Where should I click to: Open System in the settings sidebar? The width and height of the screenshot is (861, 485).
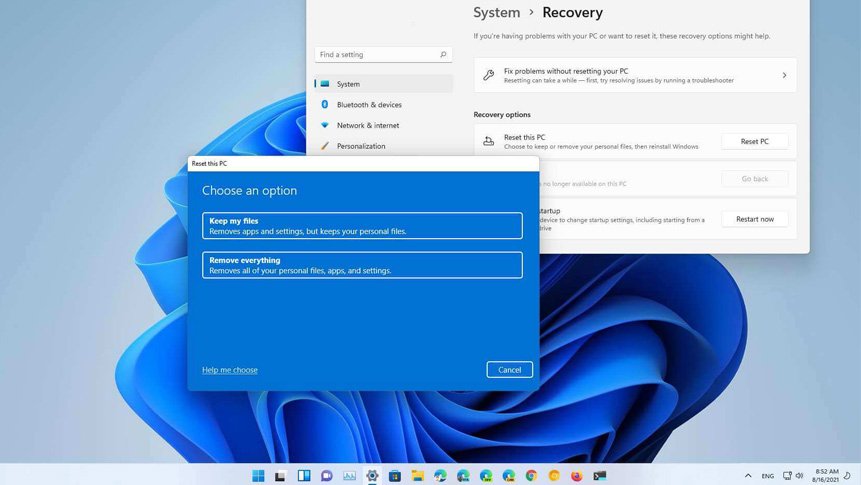click(x=348, y=84)
